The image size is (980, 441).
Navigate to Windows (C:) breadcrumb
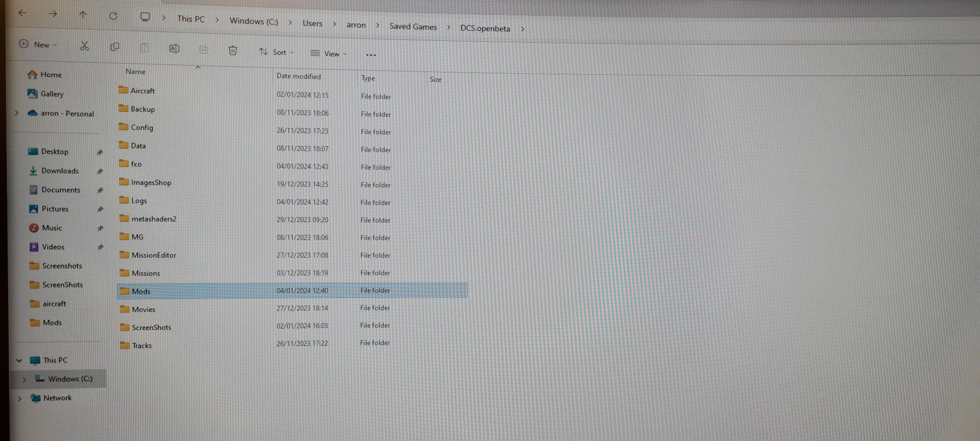[254, 21]
